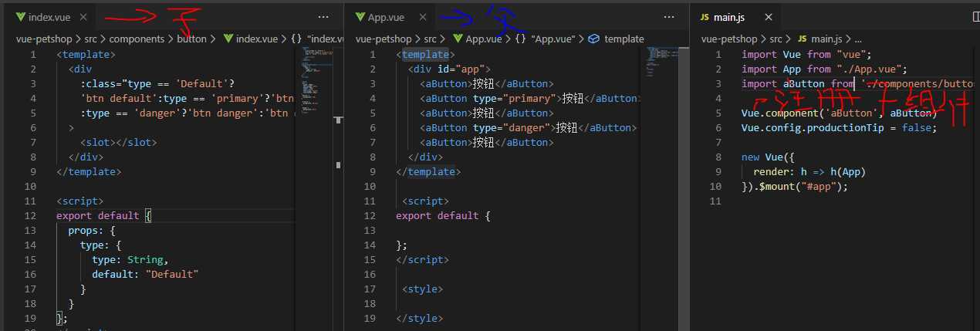
Task: Click Vue.config.productionTip = false line
Action: pos(840,128)
